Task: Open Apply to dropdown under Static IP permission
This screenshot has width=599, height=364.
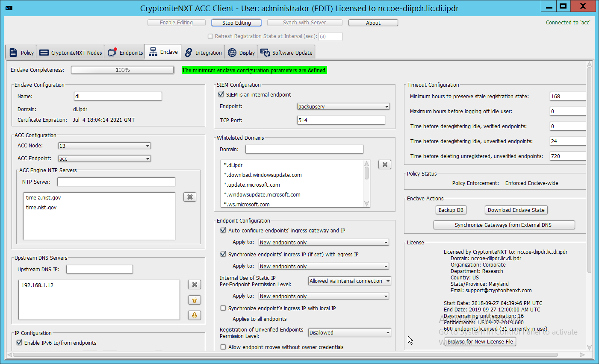Action: click(x=324, y=296)
